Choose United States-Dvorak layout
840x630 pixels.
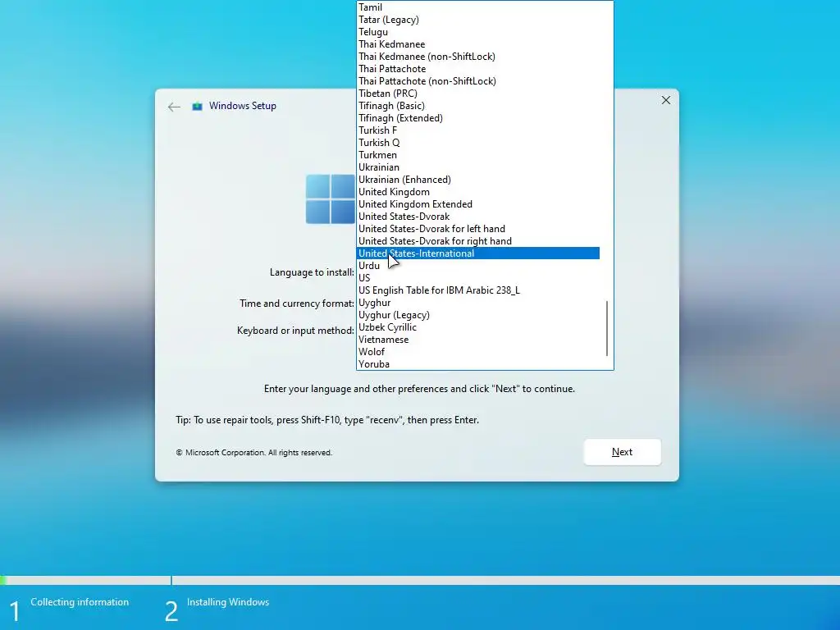tap(478, 217)
